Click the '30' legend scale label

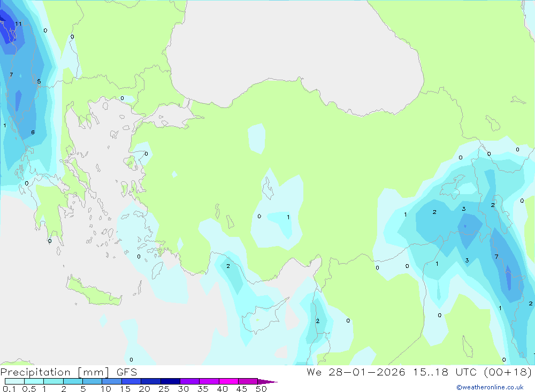(x=184, y=389)
